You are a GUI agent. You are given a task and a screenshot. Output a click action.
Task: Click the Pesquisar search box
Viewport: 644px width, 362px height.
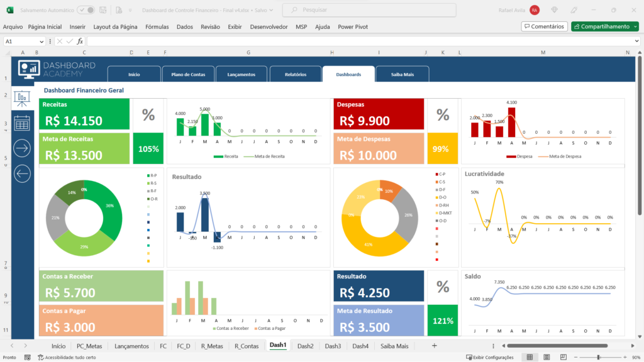(x=369, y=10)
